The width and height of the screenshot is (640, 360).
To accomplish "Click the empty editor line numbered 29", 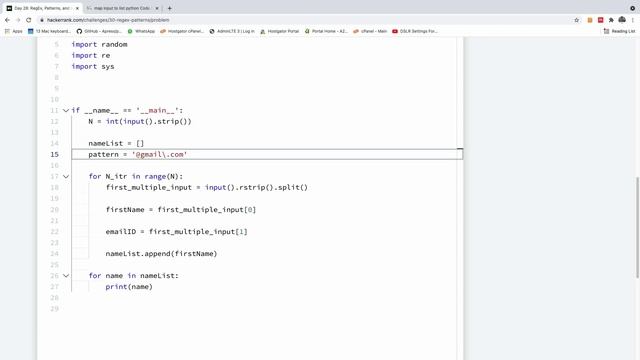I will point(267,309).
